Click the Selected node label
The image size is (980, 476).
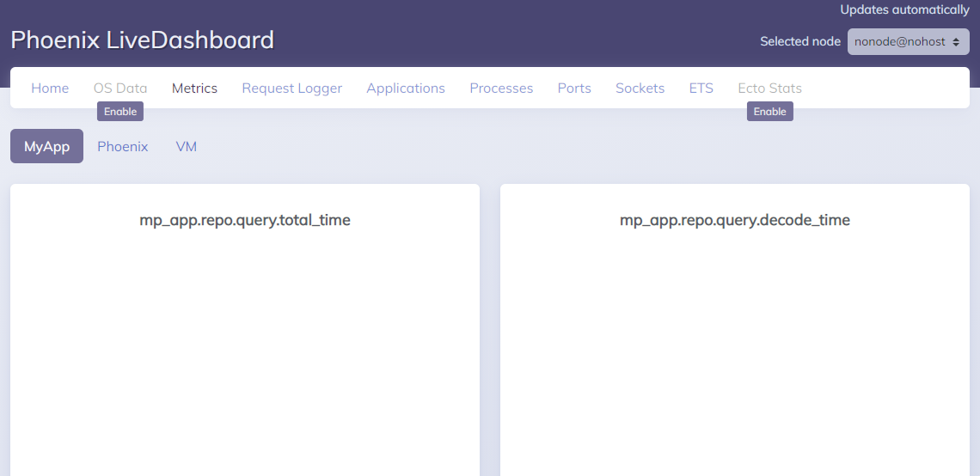(x=800, y=41)
